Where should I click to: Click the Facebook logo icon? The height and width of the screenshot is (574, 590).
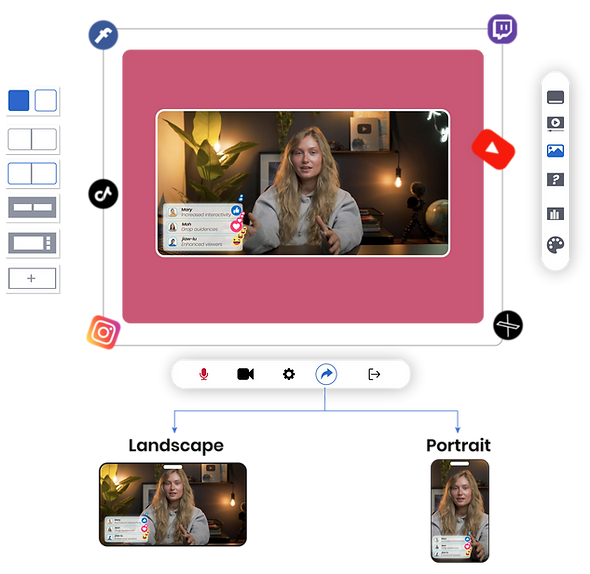point(103,35)
